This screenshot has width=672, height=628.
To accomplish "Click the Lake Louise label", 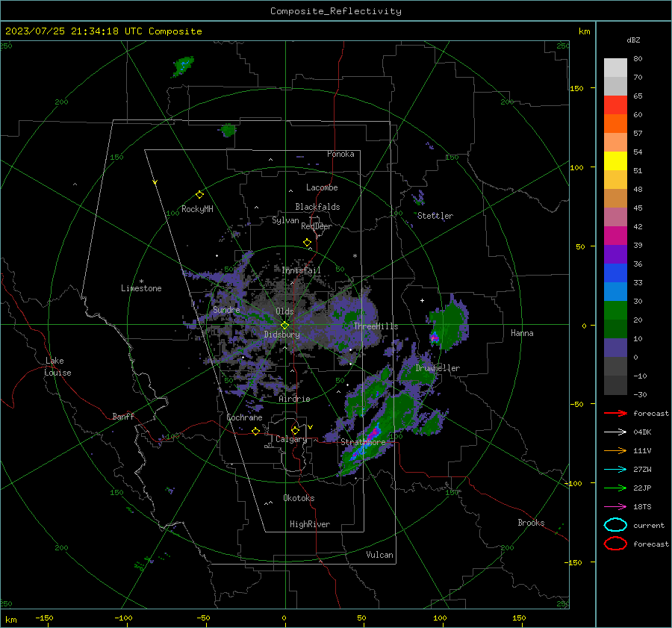I will point(57,367).
